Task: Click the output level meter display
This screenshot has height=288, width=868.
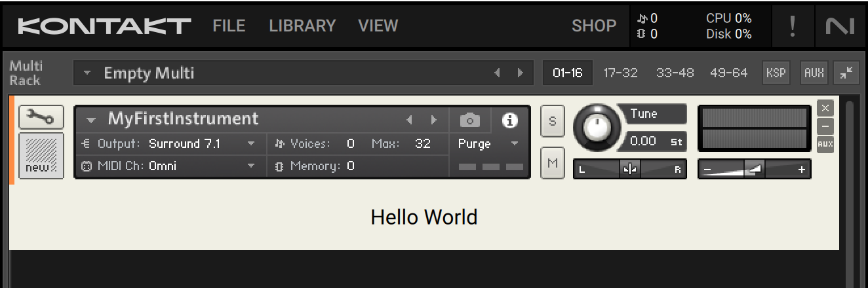Action: pos(754,128)
